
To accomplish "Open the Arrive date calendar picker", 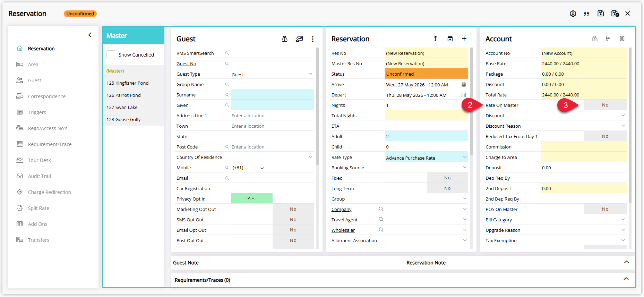I will click(x=464, y=85).
